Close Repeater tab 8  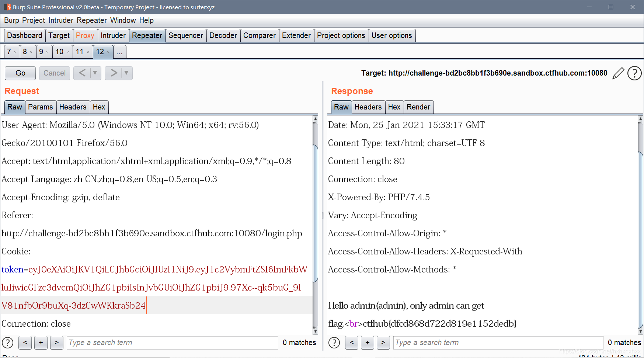31,52
